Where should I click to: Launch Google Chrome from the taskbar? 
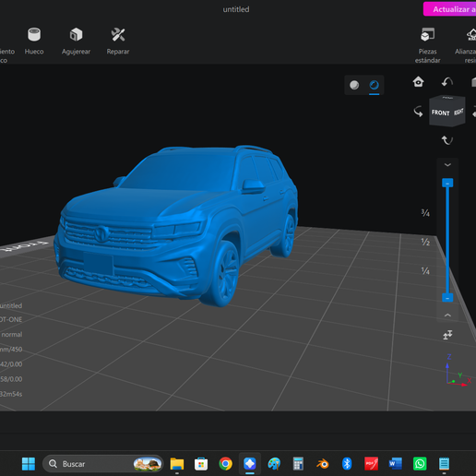tap(225, 464)
